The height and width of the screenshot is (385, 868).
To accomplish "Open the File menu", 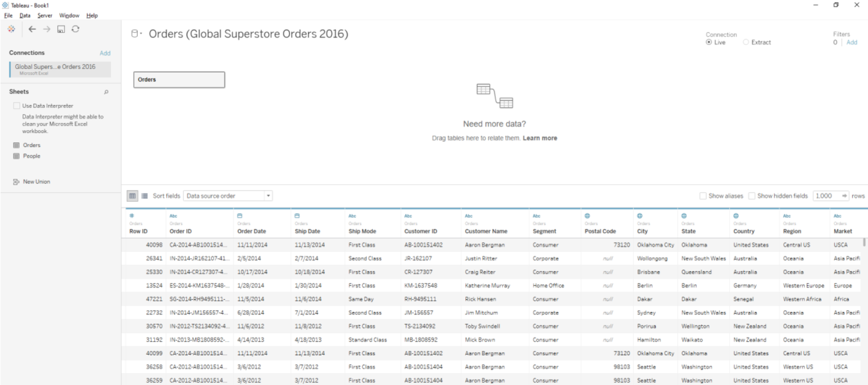I will point(8,16).
